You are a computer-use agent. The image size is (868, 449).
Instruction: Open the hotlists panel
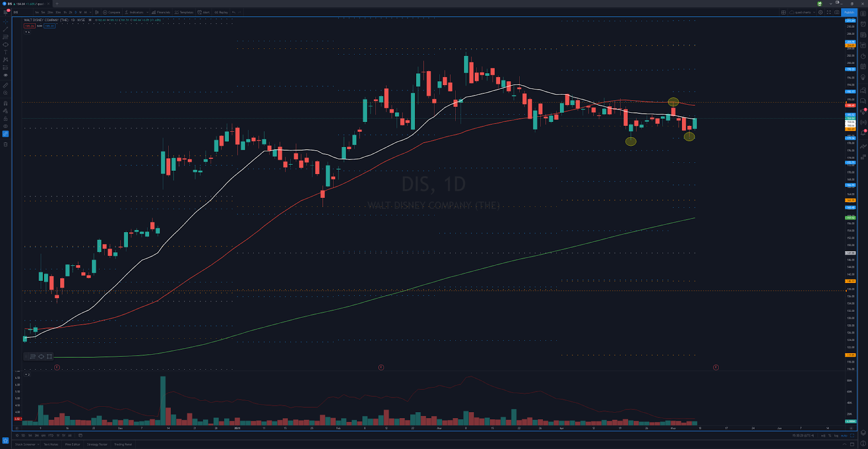coord(863,56)
